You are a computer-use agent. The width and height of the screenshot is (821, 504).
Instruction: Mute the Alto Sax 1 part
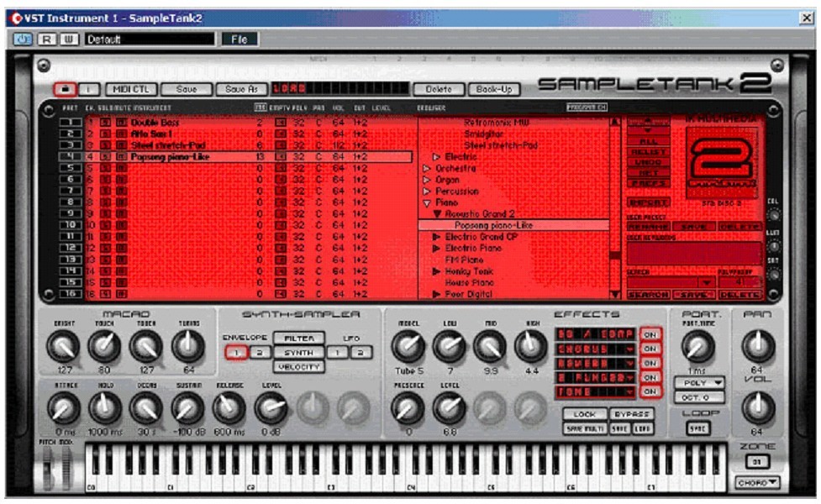(x=121, y=134)
